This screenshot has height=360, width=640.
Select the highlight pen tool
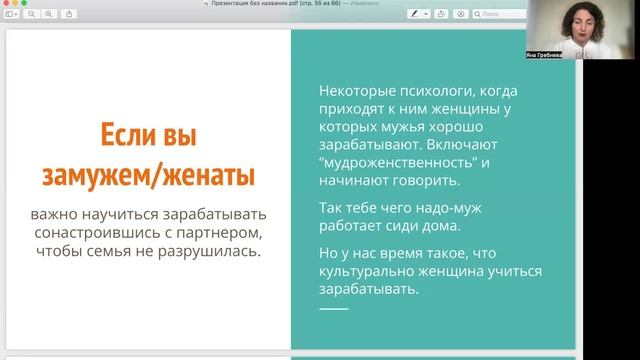[414, 14]
